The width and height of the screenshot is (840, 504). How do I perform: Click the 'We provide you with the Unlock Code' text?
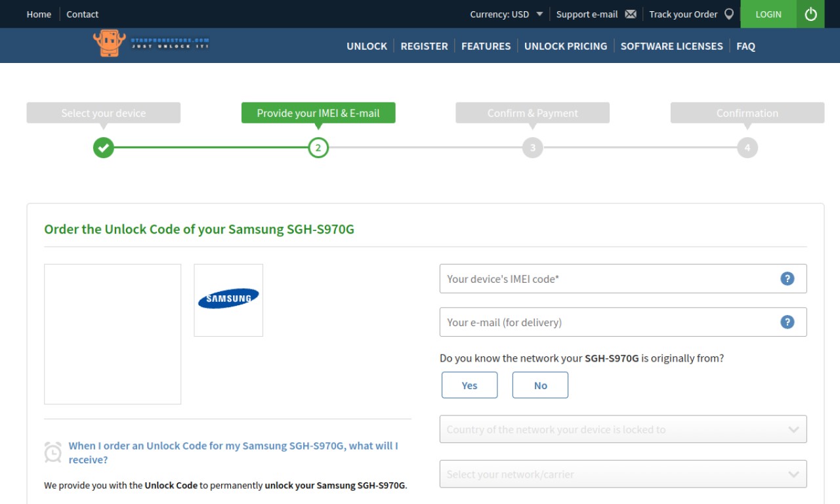tap(225, 486)
